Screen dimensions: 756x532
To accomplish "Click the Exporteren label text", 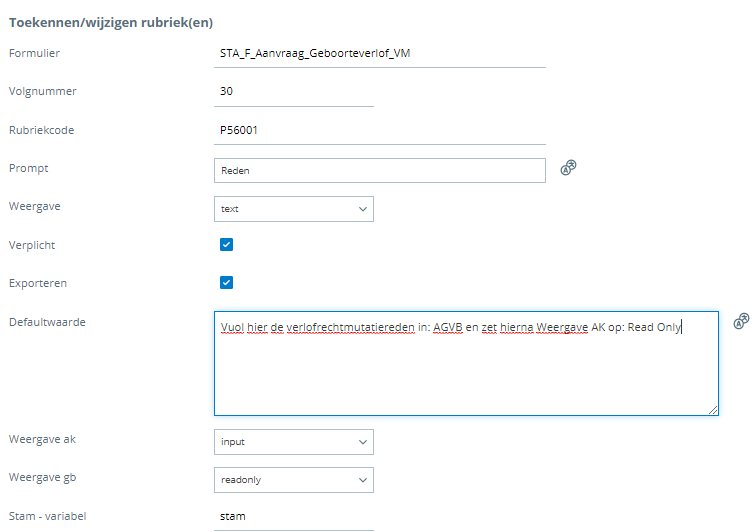I will click(x=37, y=283).
